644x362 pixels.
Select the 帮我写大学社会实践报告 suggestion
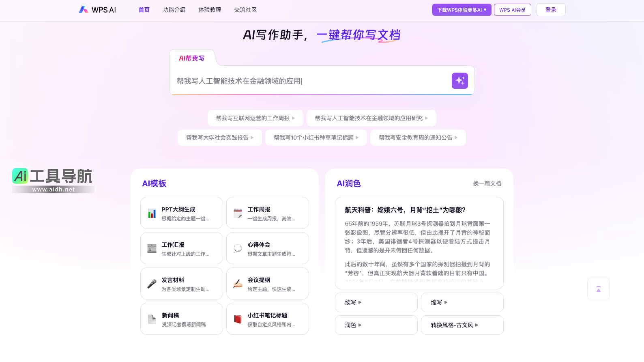tap(219, 138)
